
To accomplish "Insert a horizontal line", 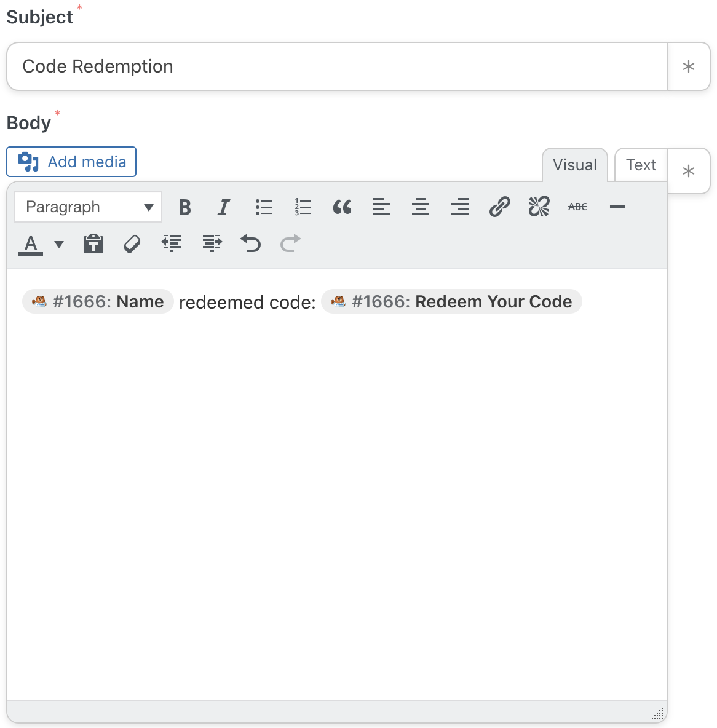I will point(617,207).
